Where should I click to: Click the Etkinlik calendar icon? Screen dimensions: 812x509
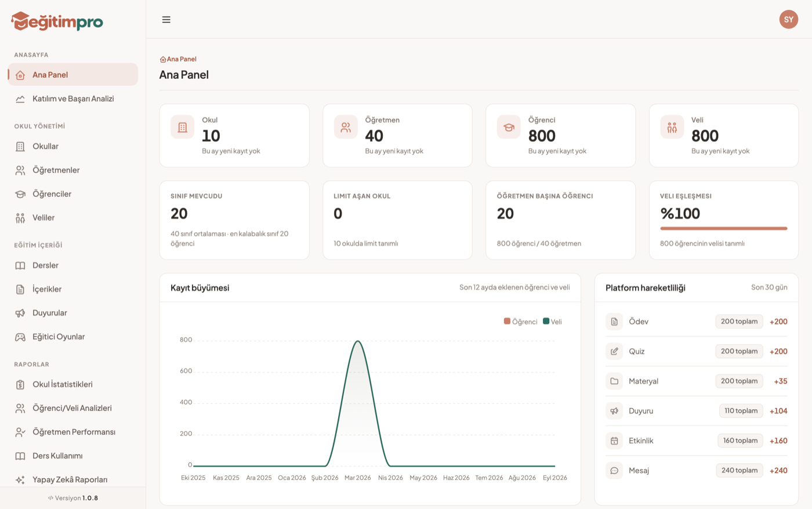tap(614, 441)
